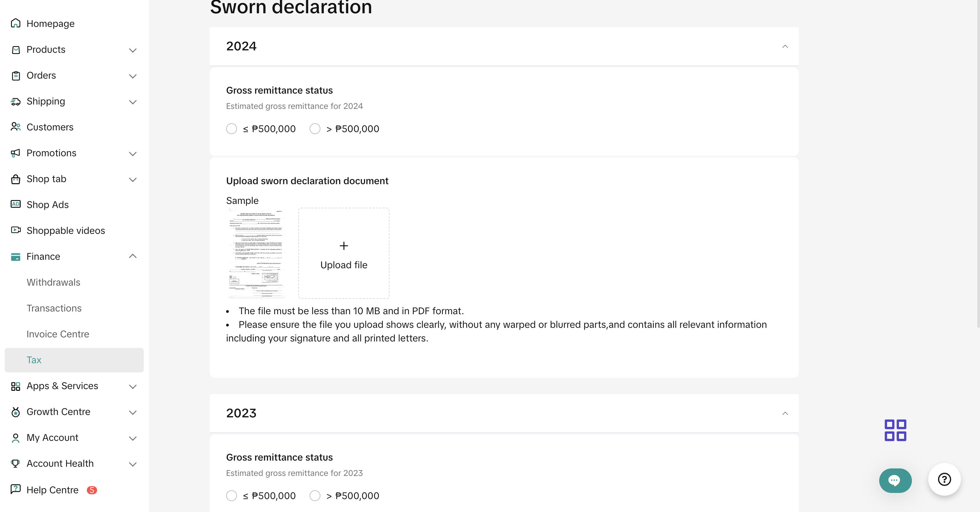Click the Customers people icon
980x512 pixels.
[16, 127]
